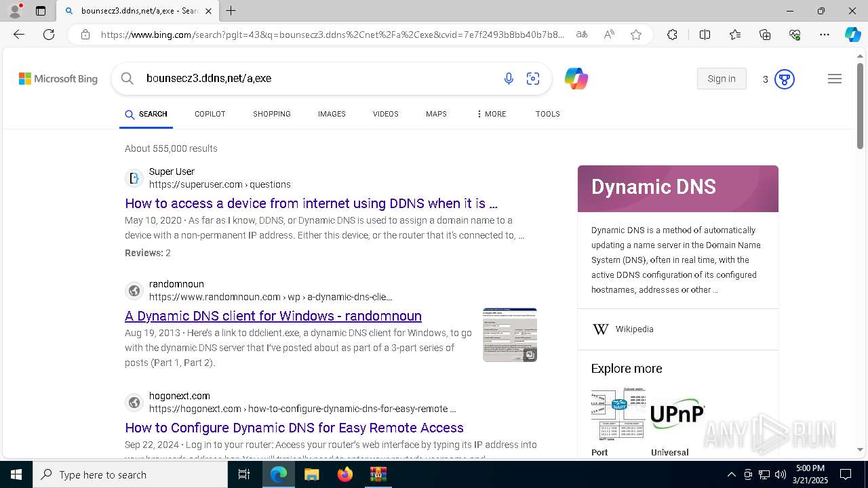This screenshot has height=488, width=868.
Task: Open the colorful Copilot icon beside search box
Action: [x=576, y=79]
